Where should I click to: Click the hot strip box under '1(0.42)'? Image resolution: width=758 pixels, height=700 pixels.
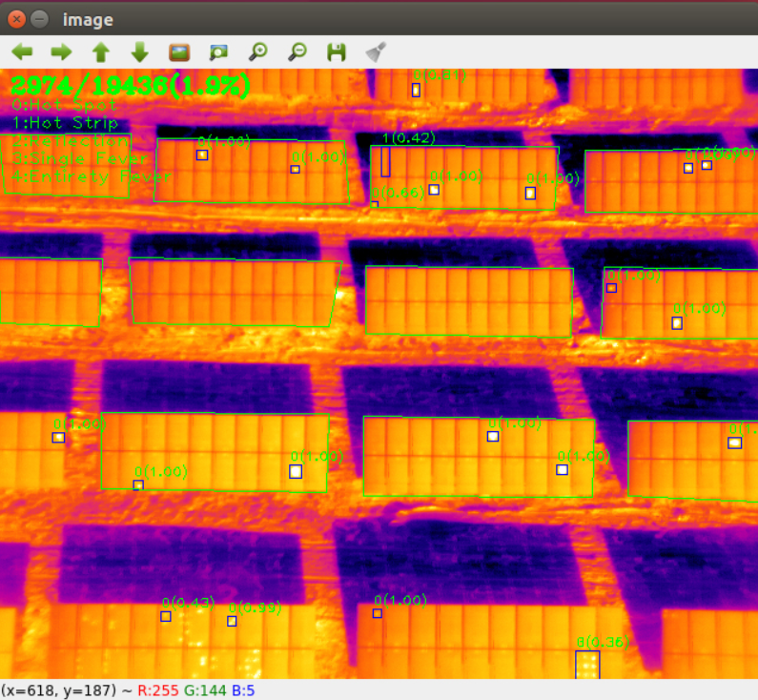coord(385,162)
